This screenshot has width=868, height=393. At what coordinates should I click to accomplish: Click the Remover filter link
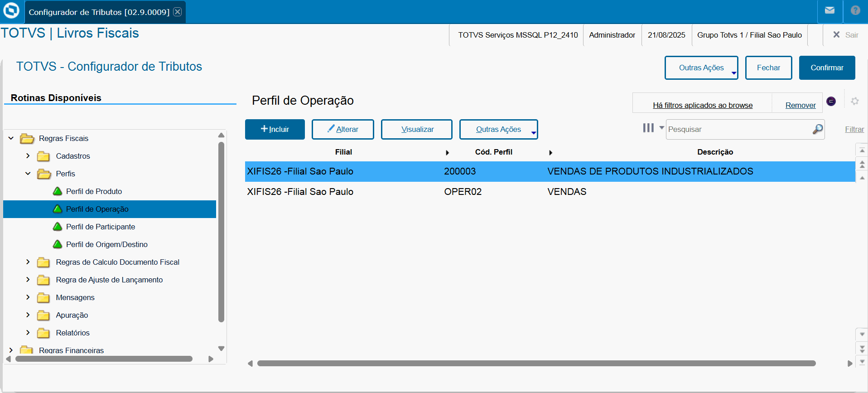(800, 105)
